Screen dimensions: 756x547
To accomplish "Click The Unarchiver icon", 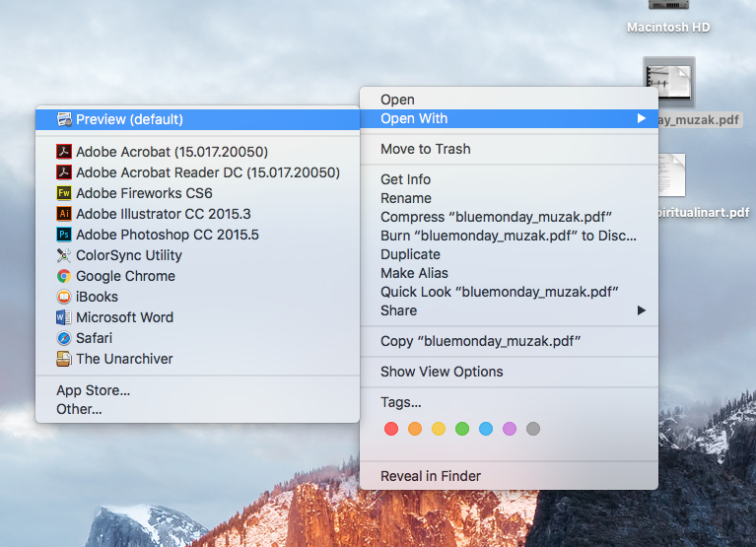I will tap(64, 359).
